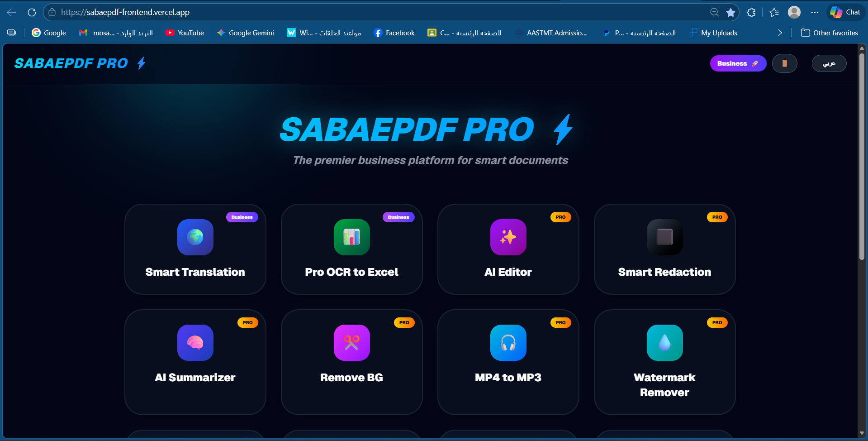The height and width of the screenshot is (441, 868).
Task: Open MP4 to MP3 via the headphones icon
Action: click(x=508, y=343)
